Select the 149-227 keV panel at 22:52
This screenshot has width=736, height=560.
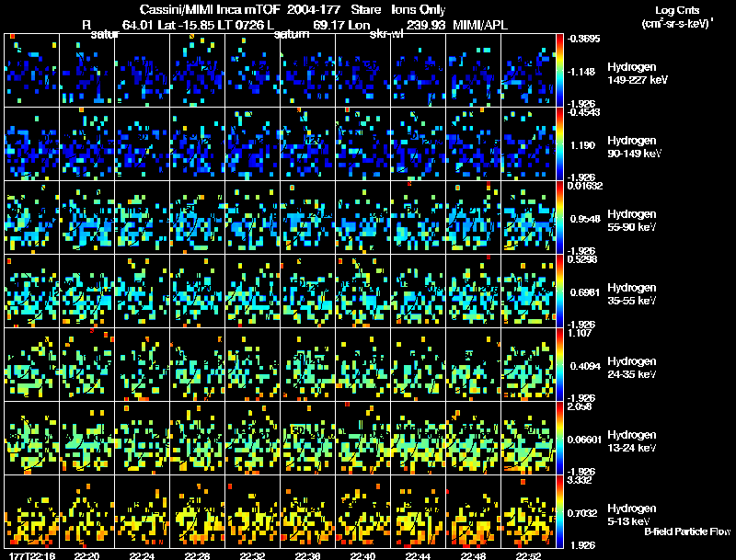tap(528, 71)
